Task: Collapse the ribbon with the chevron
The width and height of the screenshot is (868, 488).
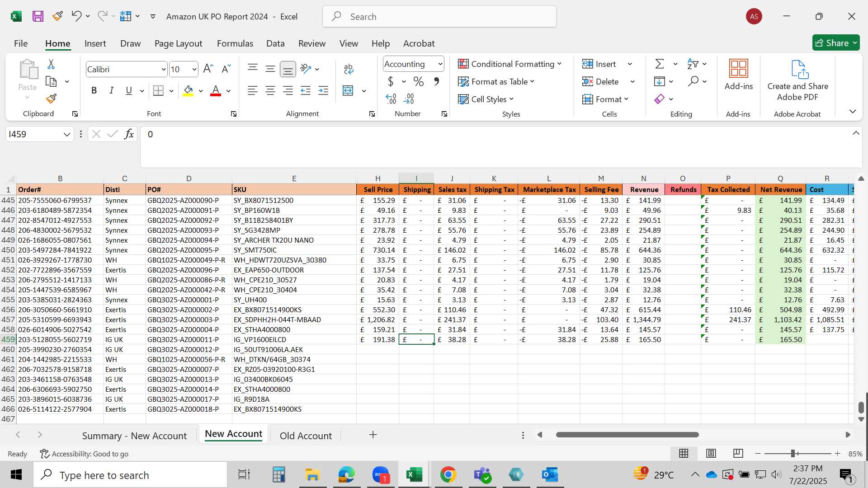Action: pyautogui.click(x=853, y=111)
